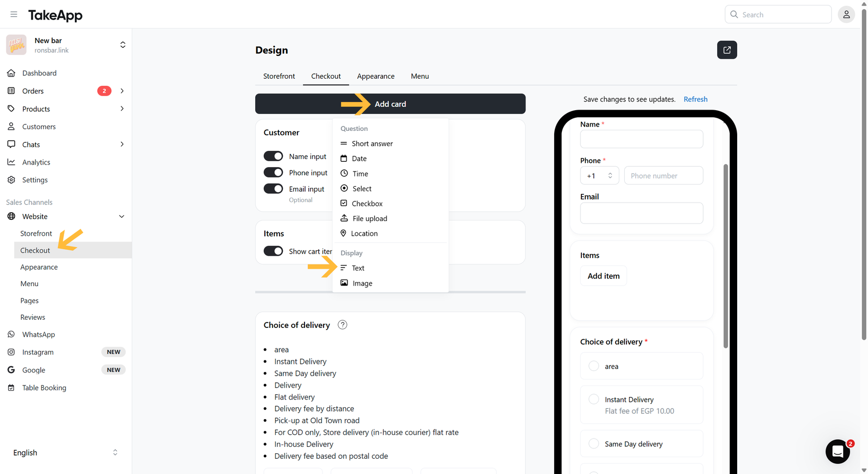Open the chat support bubble
Image resolution: width=868 pixels, height=474 pixels.
coord(838,451)
